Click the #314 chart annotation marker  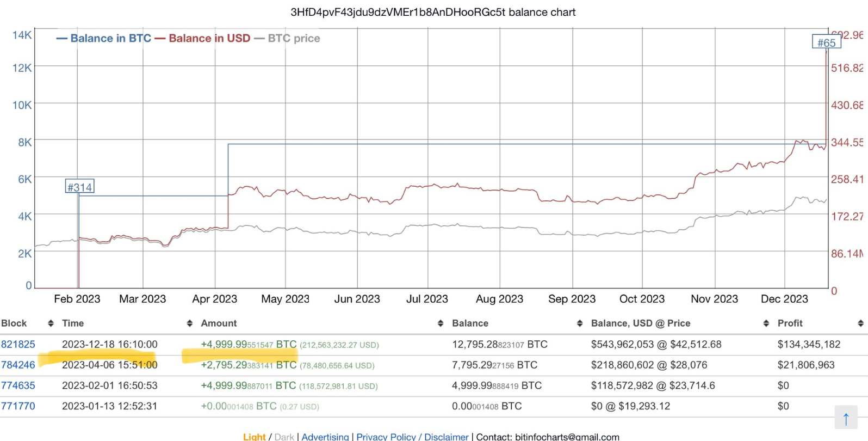tap(79, 187)
